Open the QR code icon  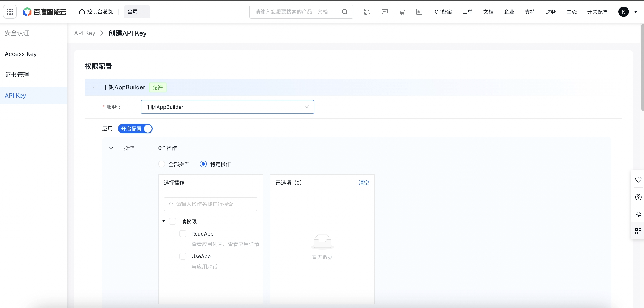click(367, 12)
